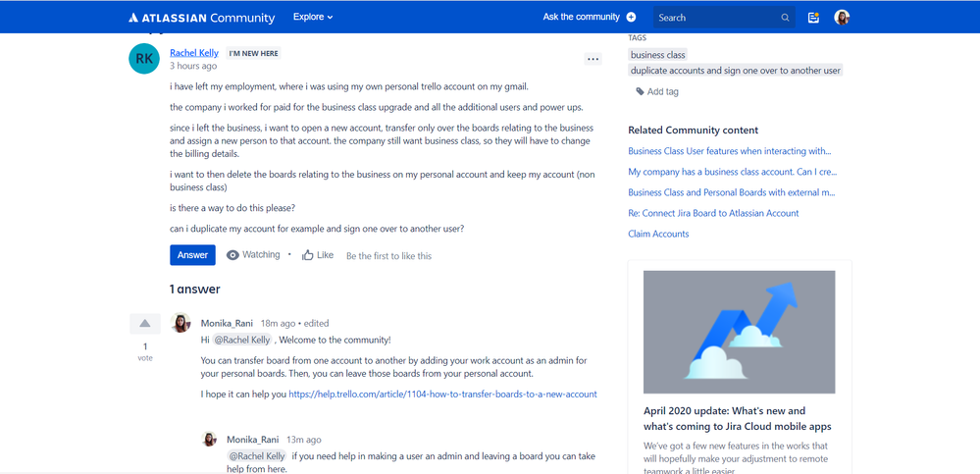
Task: Click the @Rachel Kelly mention in the comment
Action: [x=257, y=456]
